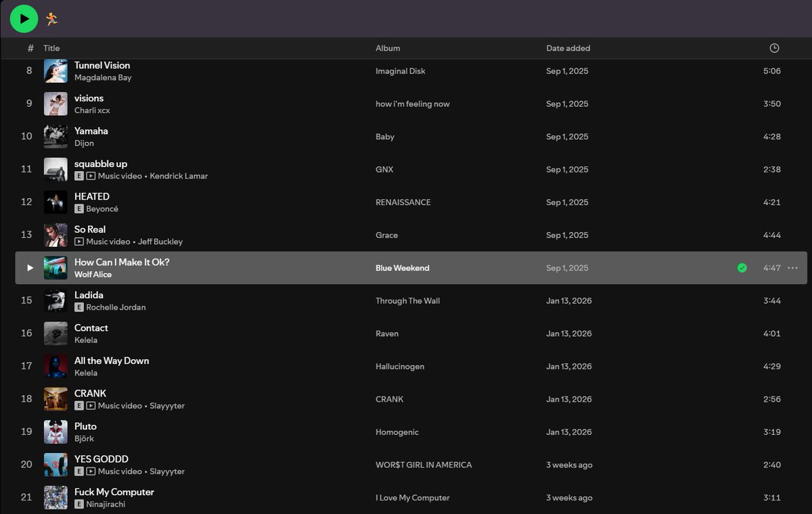Open artist Wolf Alice
The width and height of the screenshot is (812, 514).
pos(93,275)
